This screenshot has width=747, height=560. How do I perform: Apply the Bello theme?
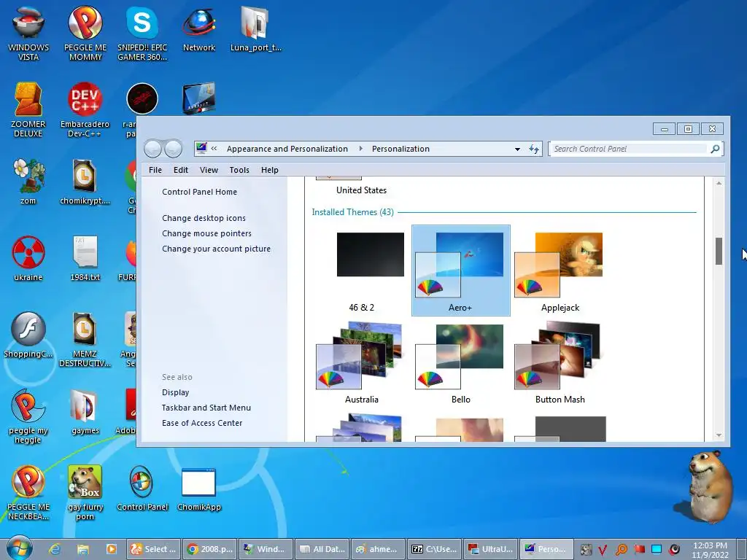click(461, 362)
